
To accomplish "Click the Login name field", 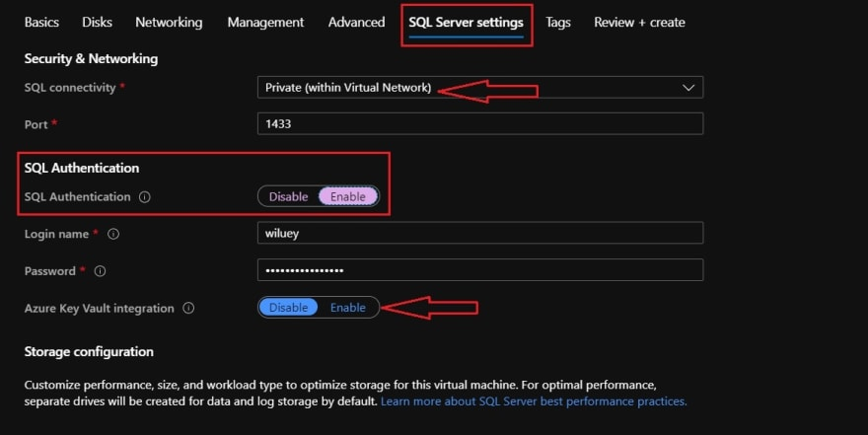I will [x=480, y=233].
